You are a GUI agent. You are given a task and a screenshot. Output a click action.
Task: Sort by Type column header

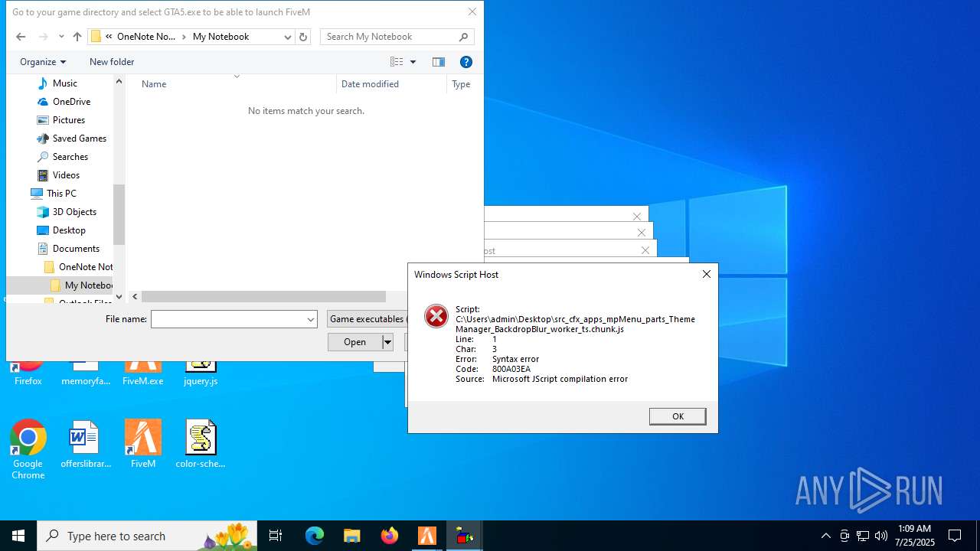pyautogui.click(x=462, y=84)
